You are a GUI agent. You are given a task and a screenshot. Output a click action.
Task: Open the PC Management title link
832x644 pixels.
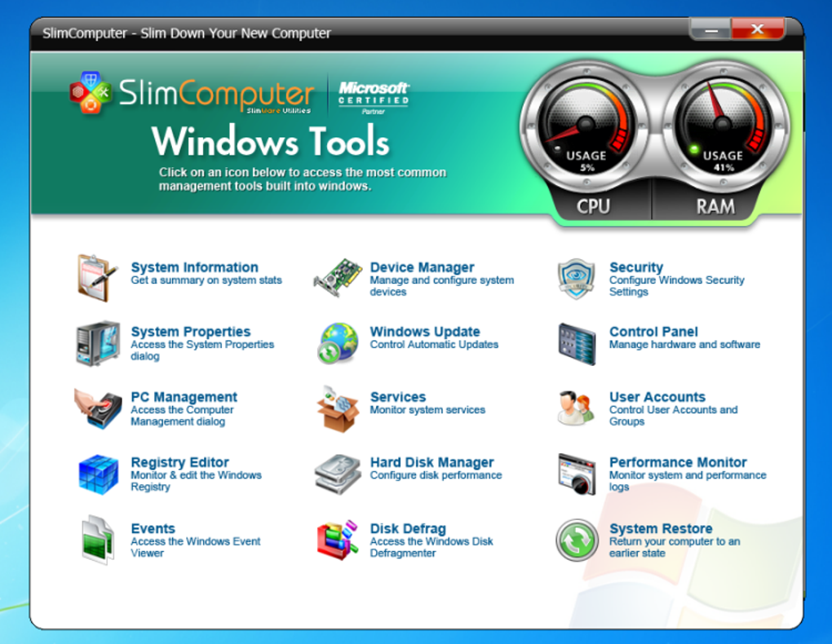pos(184,397)
